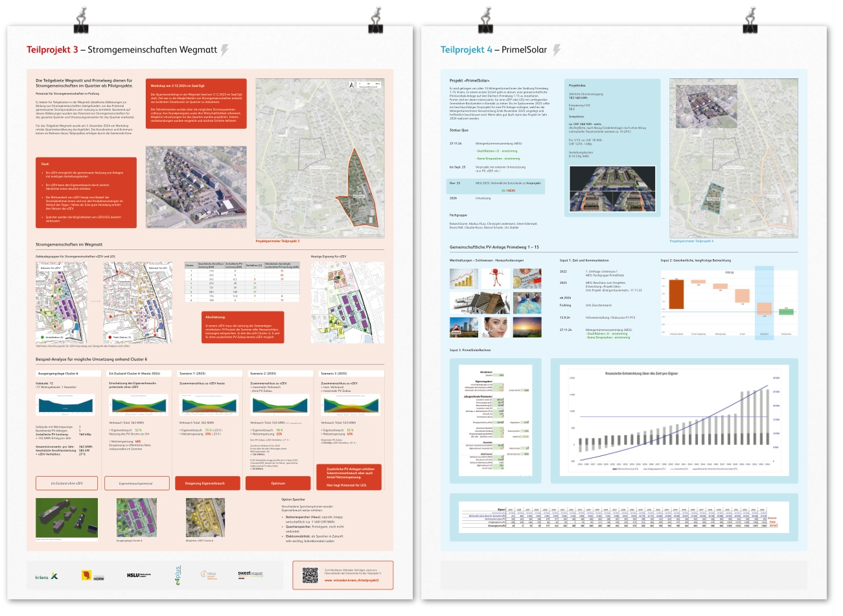Click the dark orange bar in waterfall chart
Image resolution: width=843 pixels, height=616 pixels.
pyautogui.click(x=675, y=294)
